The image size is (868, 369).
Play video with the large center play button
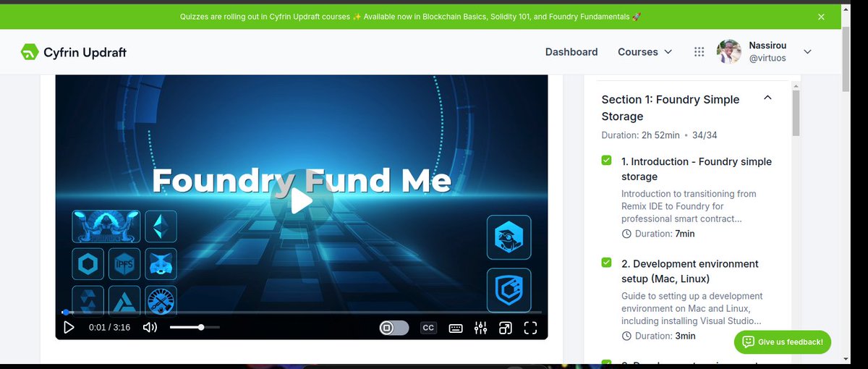[x=302, y=201]
